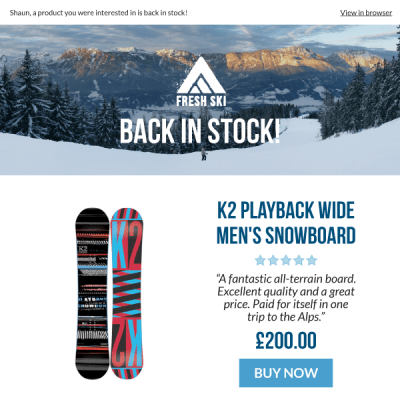400x408 pixels.
Task: Select the second rating star
Action: 273,260
